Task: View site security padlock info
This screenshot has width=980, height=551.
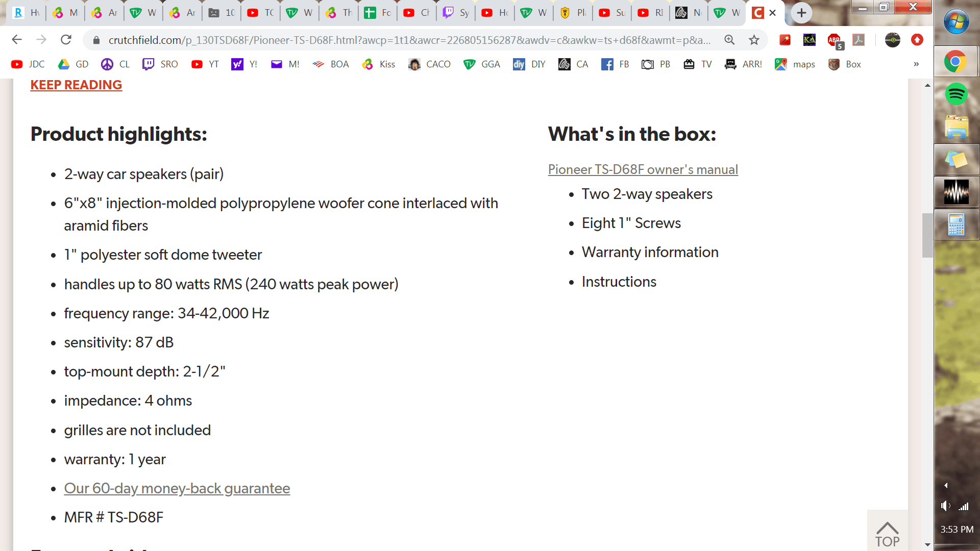Action: 96,40
